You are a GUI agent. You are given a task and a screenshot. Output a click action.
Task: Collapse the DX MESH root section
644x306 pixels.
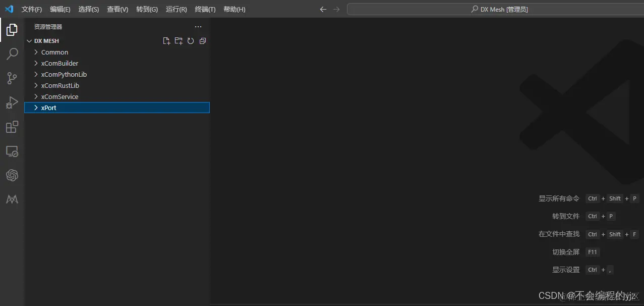point(29,41)
